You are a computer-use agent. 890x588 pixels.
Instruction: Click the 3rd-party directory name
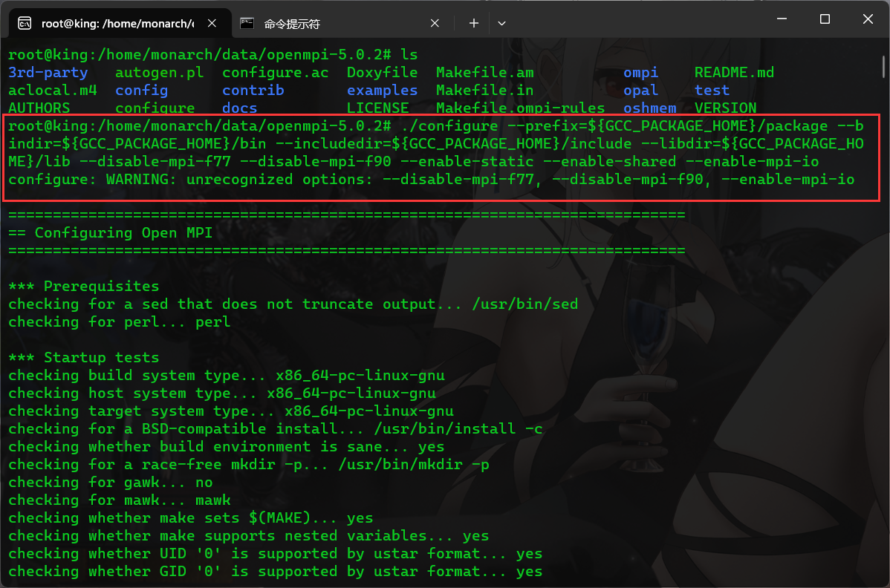point(48,73)
